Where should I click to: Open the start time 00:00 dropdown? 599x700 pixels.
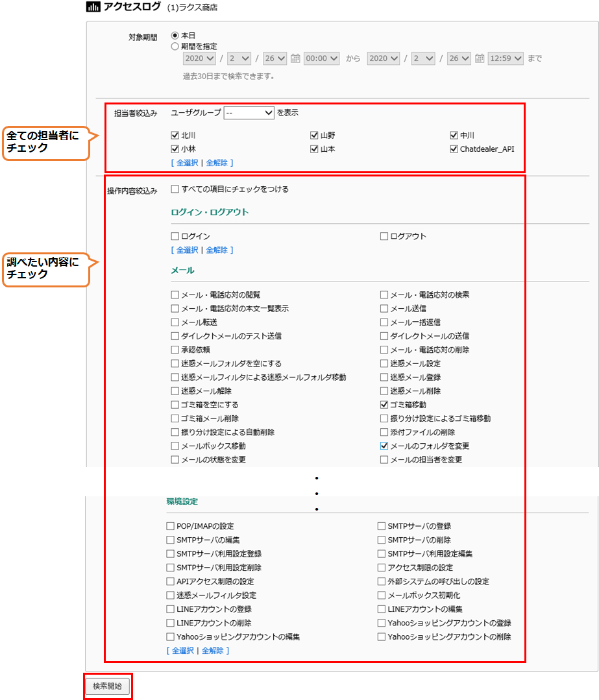coord(322,58)
